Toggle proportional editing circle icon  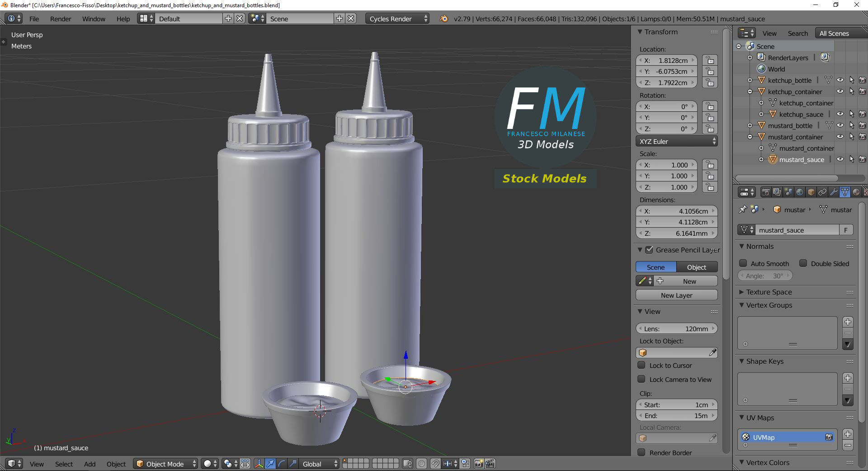pyautogui.click(x=421, y=464)
